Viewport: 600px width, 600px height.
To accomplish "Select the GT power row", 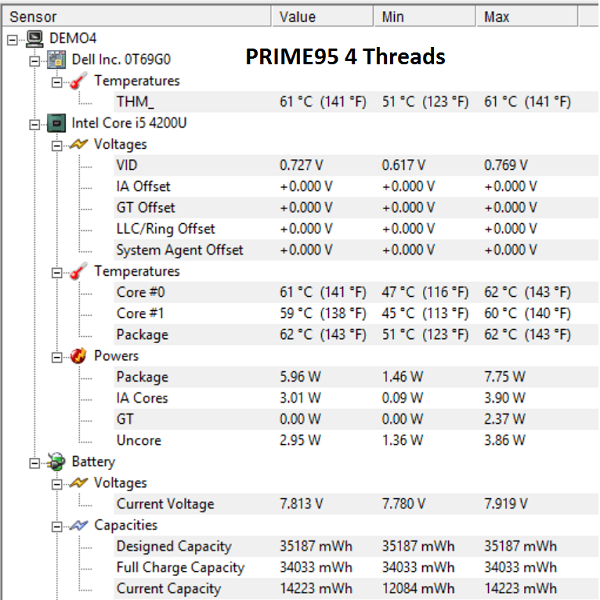I will coord(356,419).
